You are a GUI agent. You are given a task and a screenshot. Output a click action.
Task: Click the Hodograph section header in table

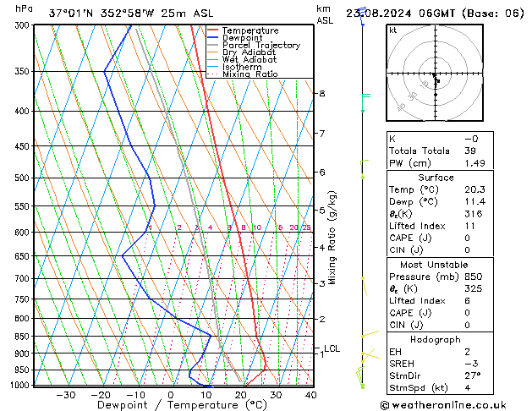[436, 339]
